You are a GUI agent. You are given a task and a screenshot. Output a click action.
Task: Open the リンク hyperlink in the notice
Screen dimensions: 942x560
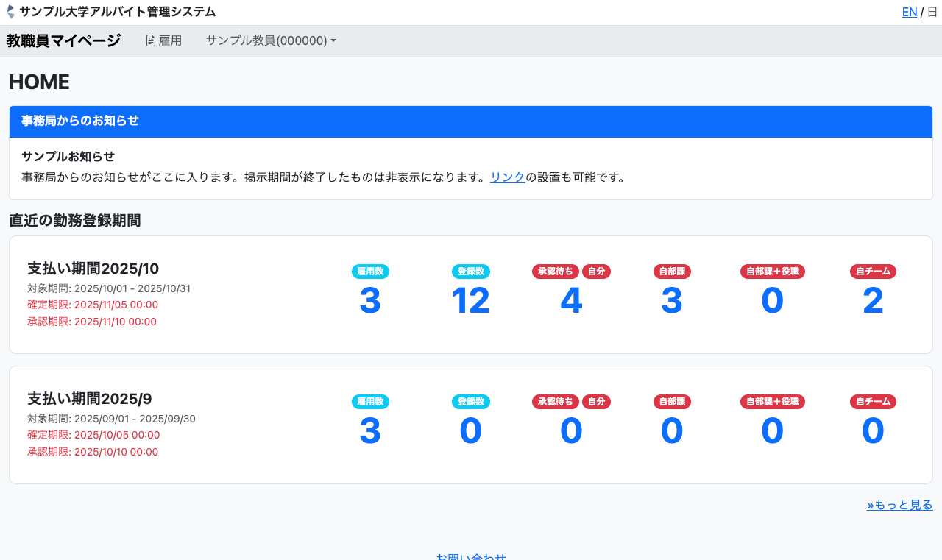(507, 177)
